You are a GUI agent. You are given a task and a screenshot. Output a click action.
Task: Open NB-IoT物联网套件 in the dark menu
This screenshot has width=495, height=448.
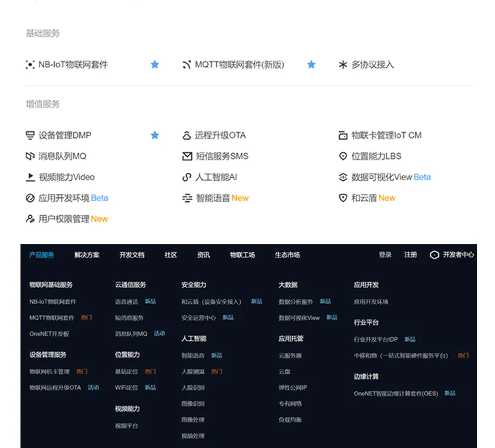coord(53,302)
